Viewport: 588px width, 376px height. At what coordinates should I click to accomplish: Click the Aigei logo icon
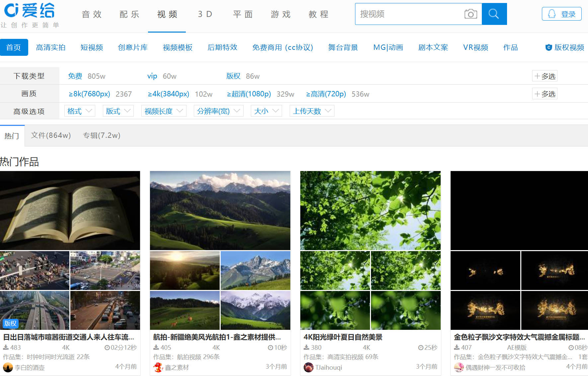pos(29,11)
